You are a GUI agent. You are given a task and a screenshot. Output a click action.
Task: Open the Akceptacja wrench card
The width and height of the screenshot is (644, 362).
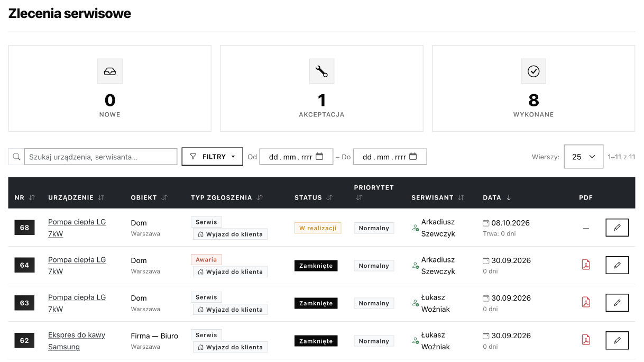321,88
